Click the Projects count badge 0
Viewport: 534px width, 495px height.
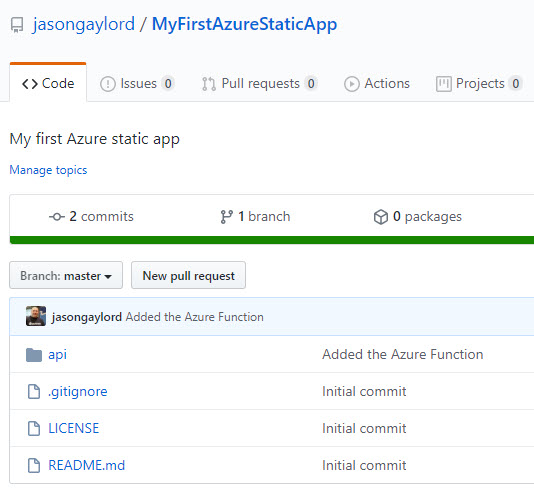tap(516, 84)
